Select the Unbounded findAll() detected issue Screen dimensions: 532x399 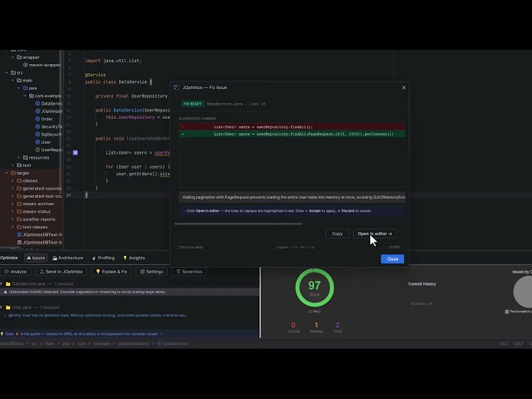click(x=129, y=292)
